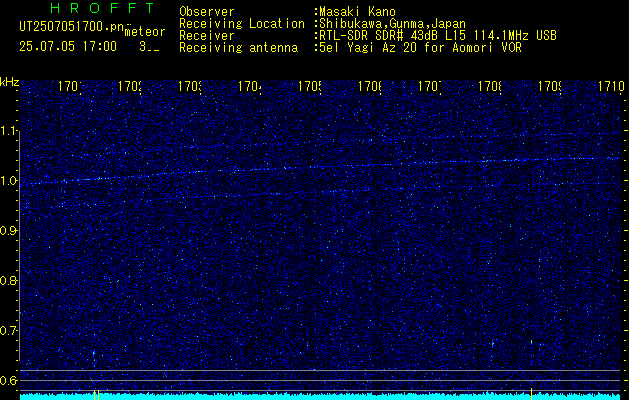Click the kHz axis unit label
629x400 pixels.
[9, 83]
